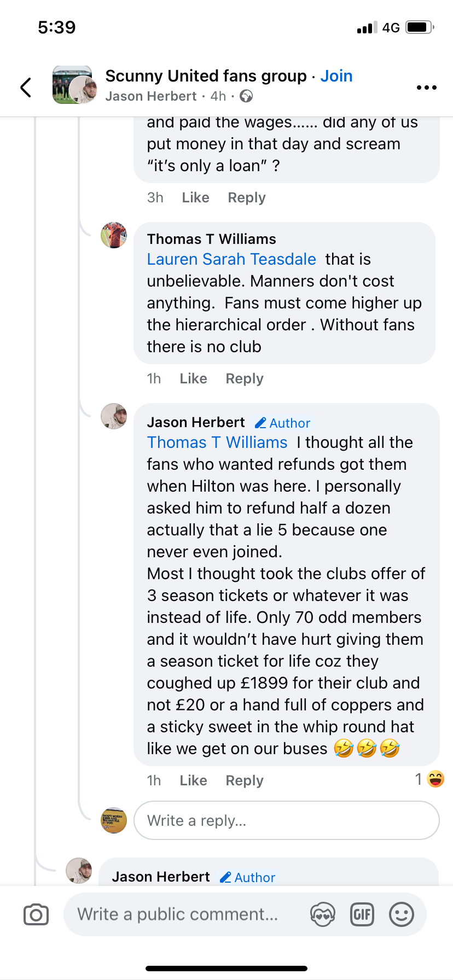
Task: Open Lauren Sarah Teasdale mention link
Action: (x=231, y=259)
